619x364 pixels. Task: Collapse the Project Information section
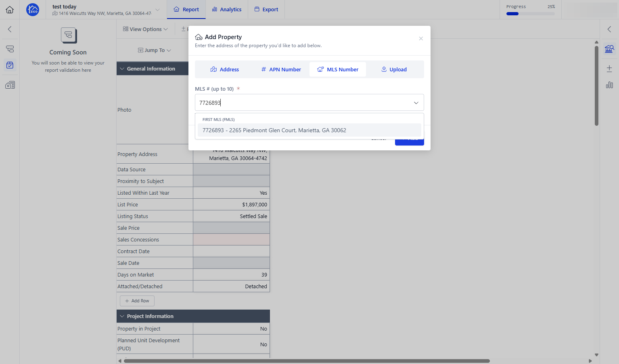coord(122,316)
